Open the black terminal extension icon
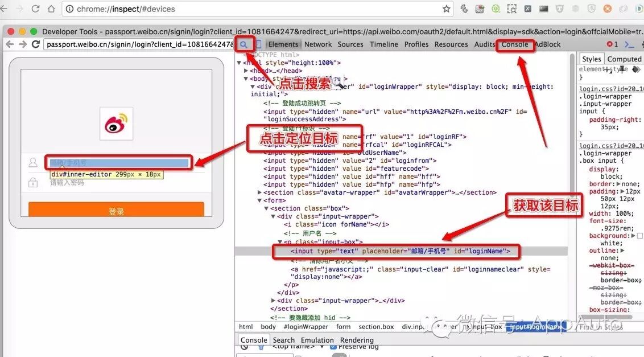644x357 pixels. pyautogui.click(x=544, y=9)
